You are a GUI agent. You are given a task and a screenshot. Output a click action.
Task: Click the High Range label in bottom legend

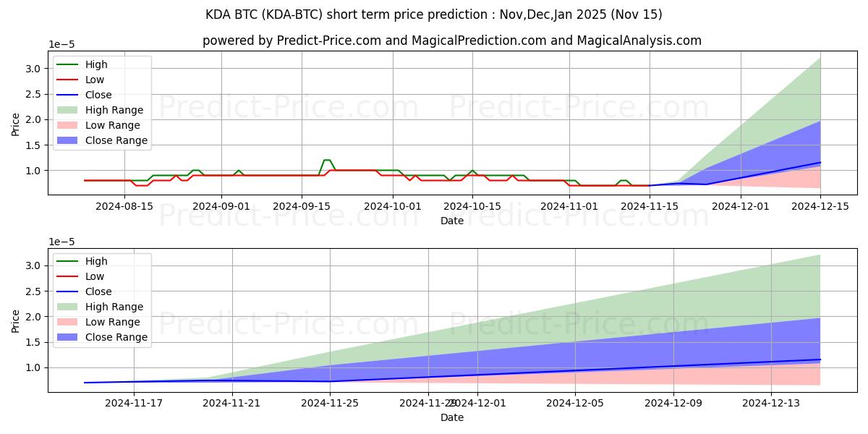tap(114, 307)
